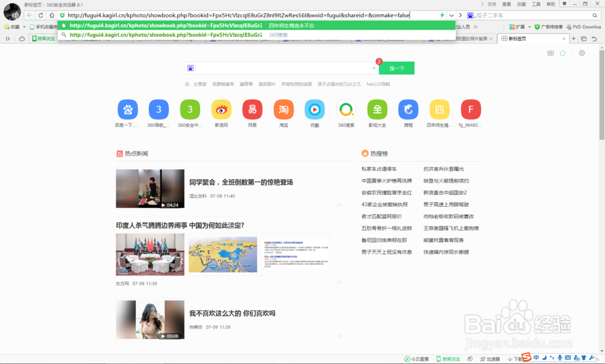Open the 360导航 blue shortcut tile

coord(159,113)
